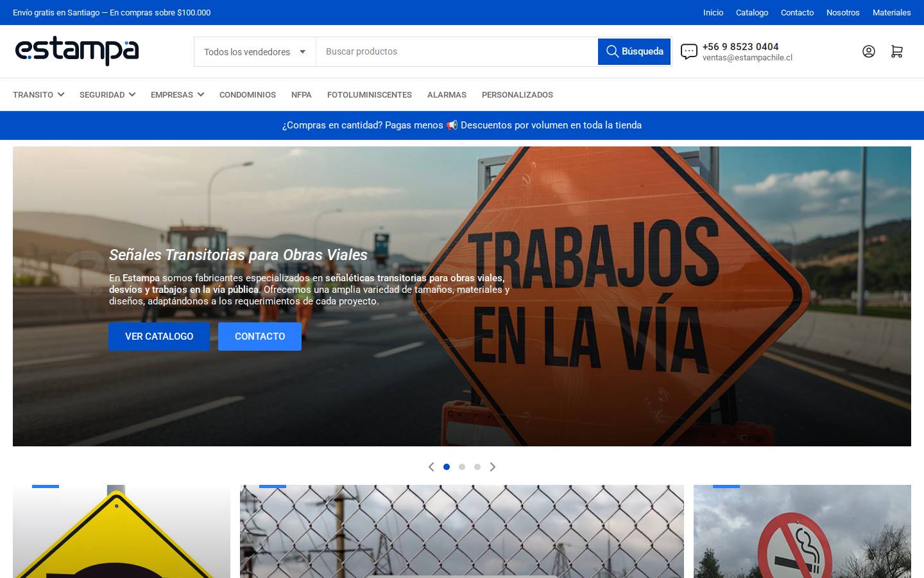Select the first carousel dot
The image size is (924, 578).
click(447, 467)
